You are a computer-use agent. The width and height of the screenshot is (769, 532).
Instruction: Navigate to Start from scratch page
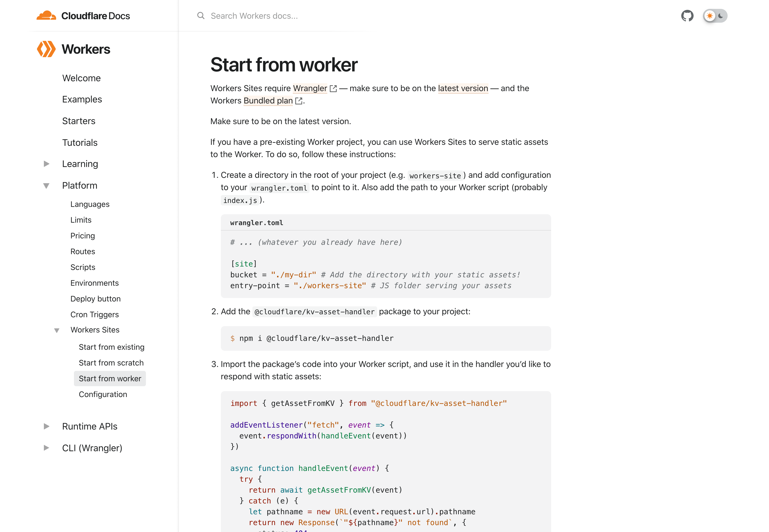click(111, 363)
